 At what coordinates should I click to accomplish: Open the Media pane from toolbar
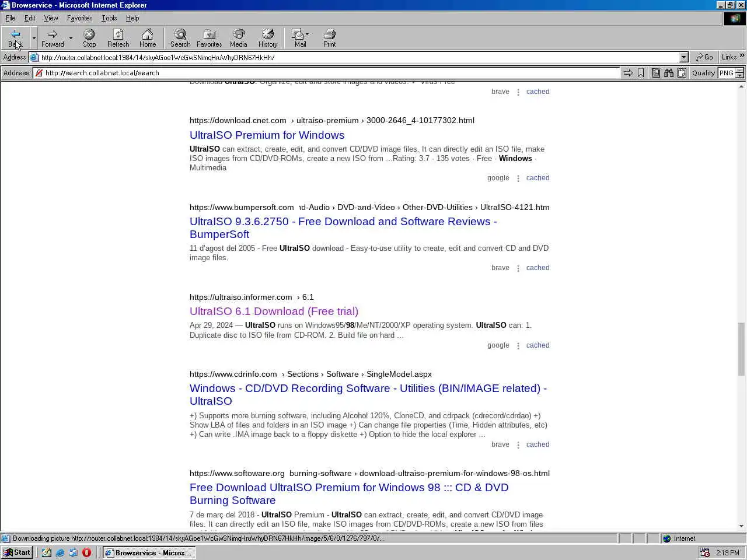coord(238,38)
